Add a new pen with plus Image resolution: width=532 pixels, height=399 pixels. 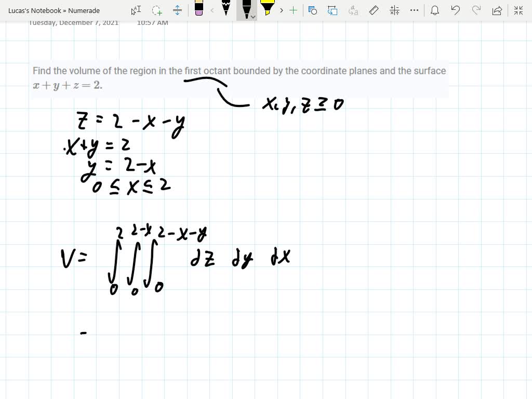pos(294,10)
